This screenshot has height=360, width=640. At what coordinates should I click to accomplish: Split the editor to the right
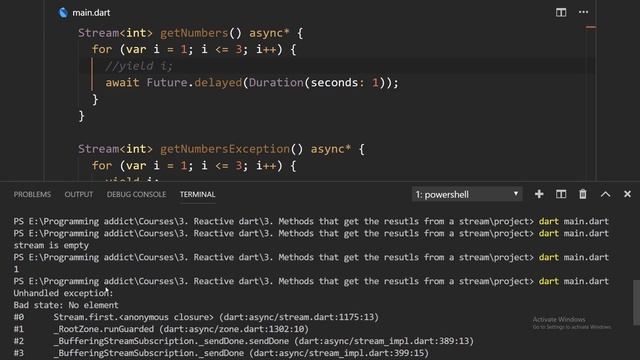561,13
